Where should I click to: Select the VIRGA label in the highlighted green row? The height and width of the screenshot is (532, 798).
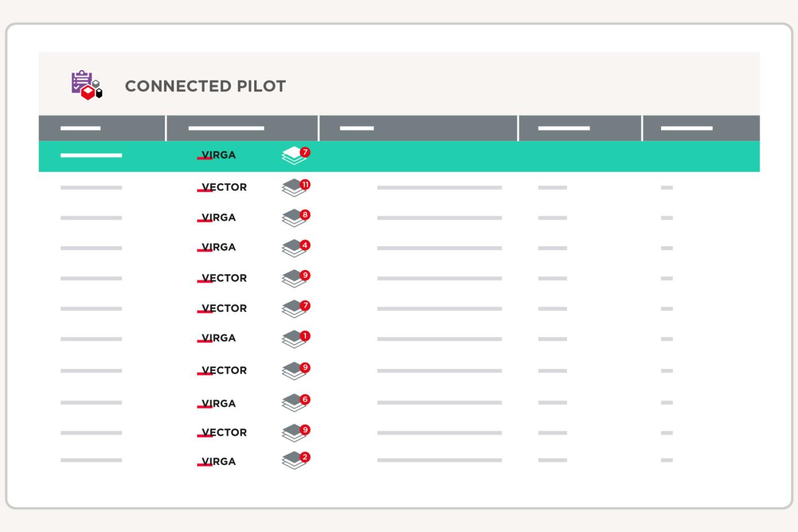point(219,155)
